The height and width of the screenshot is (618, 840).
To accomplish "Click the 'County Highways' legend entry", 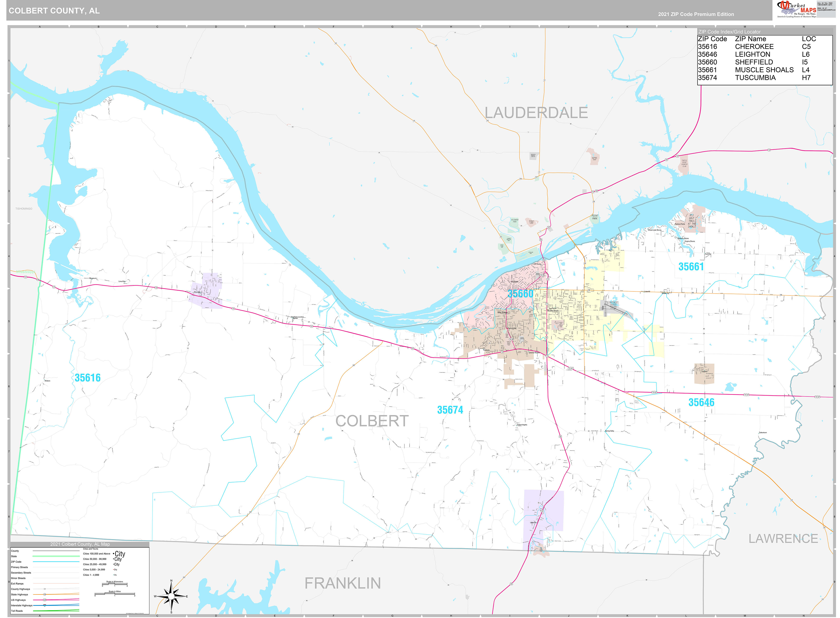I will coord(21,589).
